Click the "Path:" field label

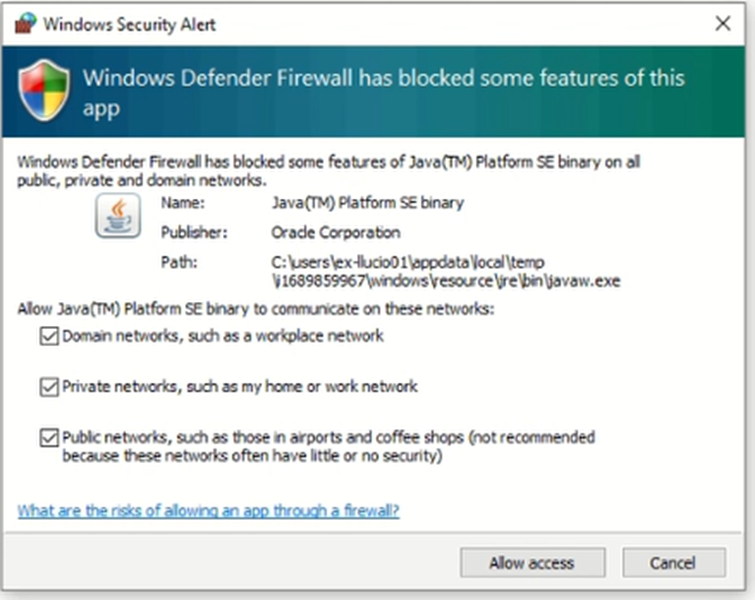177,262
